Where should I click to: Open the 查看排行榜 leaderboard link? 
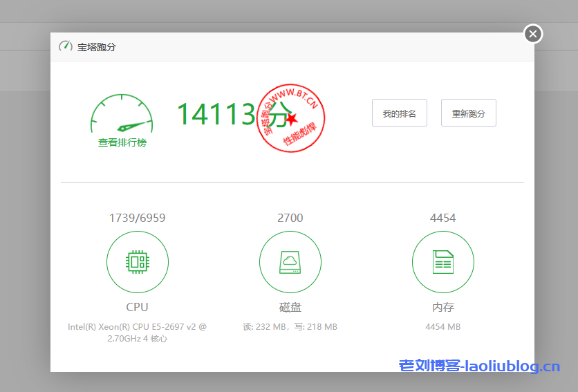pos(122,142)
